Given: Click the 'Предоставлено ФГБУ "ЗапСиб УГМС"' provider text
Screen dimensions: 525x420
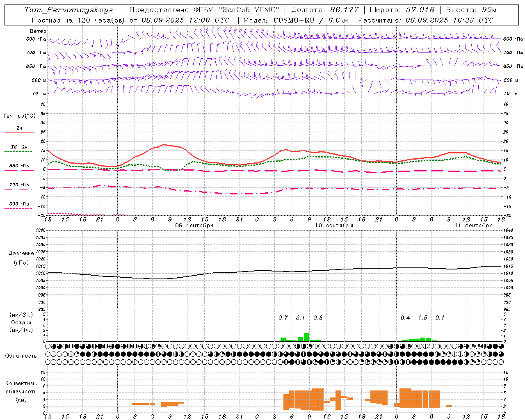Looking at the screenshot, I should (204, 10).
